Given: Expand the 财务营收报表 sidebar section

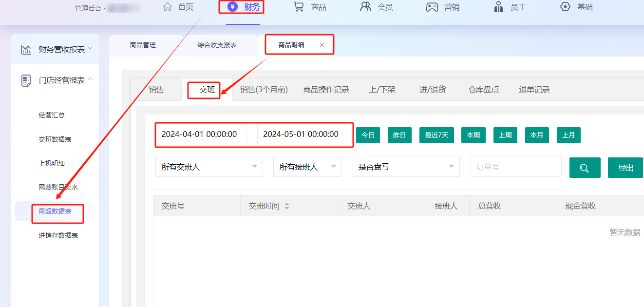Looking at the screenshot, I should [90, 49].
